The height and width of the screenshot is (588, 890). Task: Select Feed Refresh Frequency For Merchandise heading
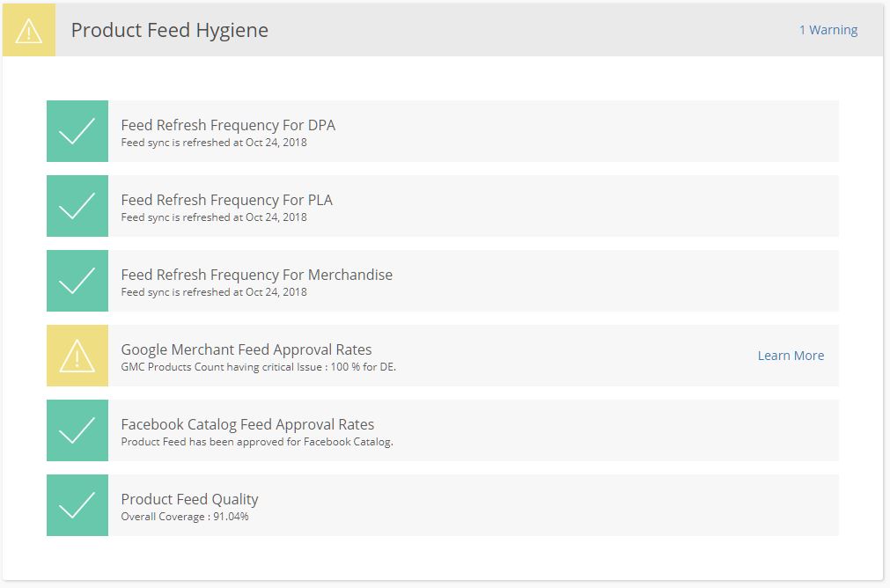(256, 275)
